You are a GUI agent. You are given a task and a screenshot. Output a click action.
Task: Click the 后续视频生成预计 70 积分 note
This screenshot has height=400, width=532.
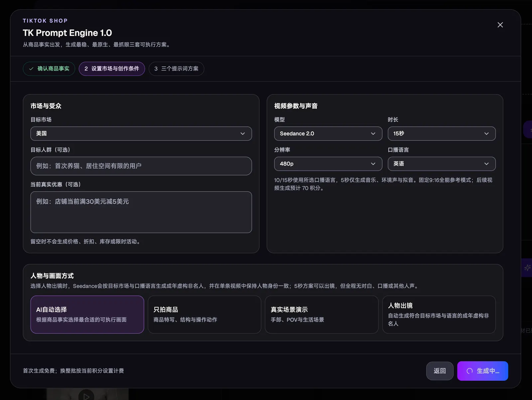coord(383,184)
